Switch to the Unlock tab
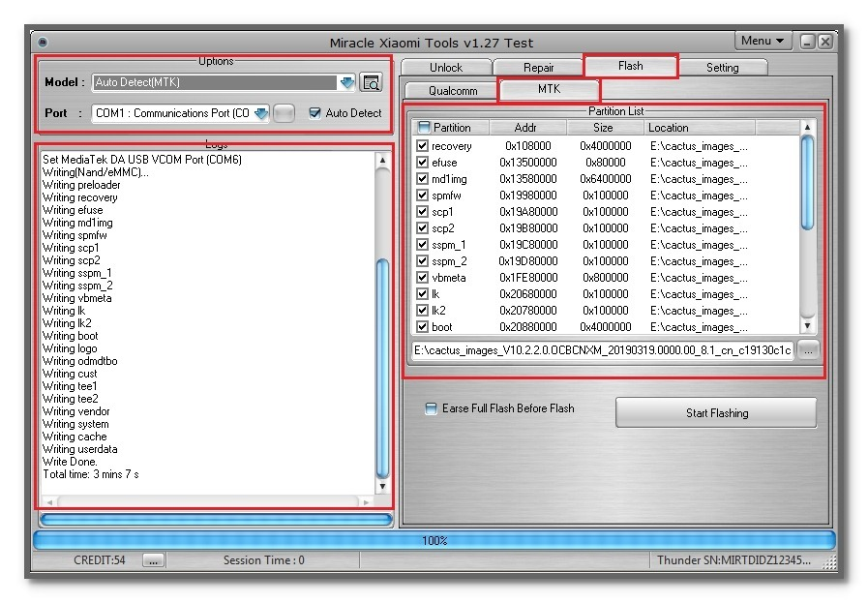This screenshot has height=603, width=868. tap(446, 67)
